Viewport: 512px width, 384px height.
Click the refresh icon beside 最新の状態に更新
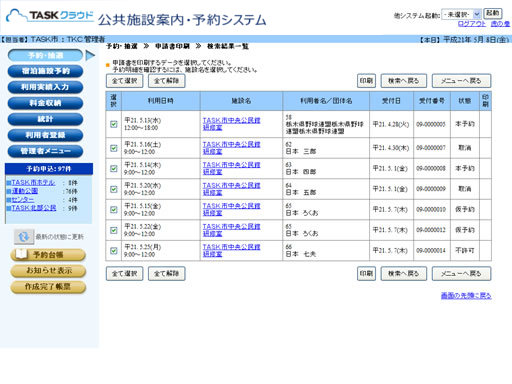tap(24, 237)
